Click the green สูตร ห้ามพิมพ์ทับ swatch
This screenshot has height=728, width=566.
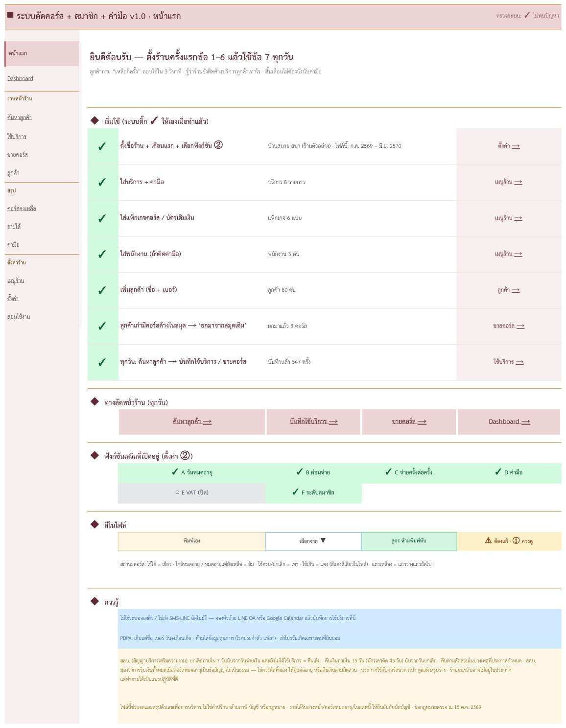click(409, 541)
